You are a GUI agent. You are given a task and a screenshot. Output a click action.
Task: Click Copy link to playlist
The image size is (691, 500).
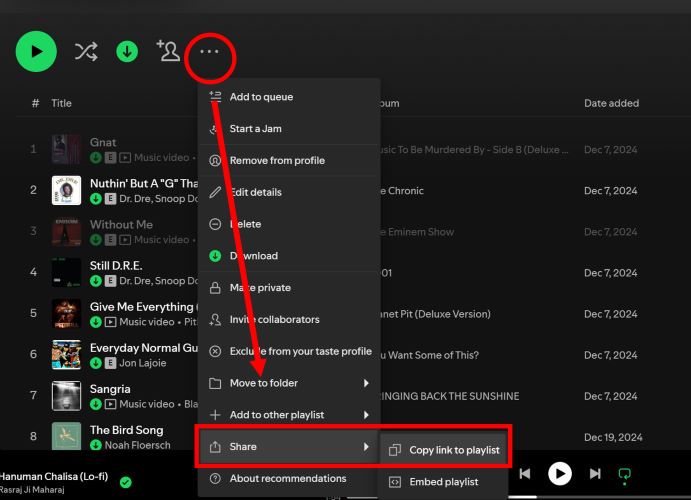(x=444, y=450)
